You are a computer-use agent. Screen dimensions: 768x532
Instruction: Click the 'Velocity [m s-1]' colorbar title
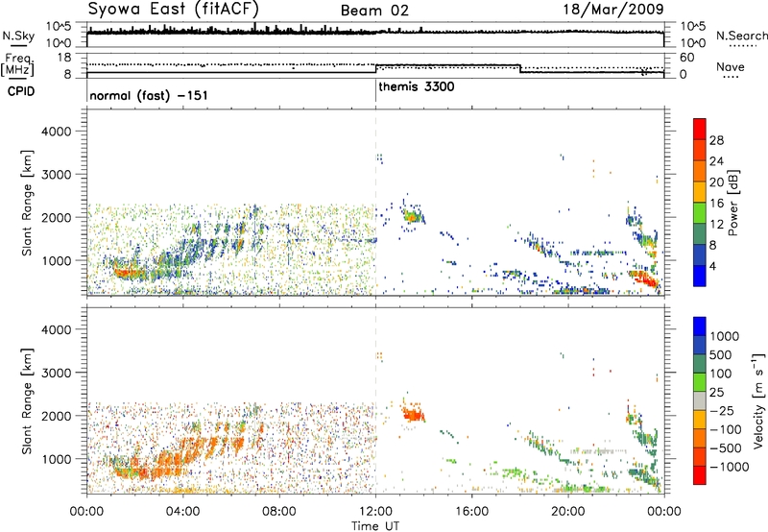click(x=758, y=400)
